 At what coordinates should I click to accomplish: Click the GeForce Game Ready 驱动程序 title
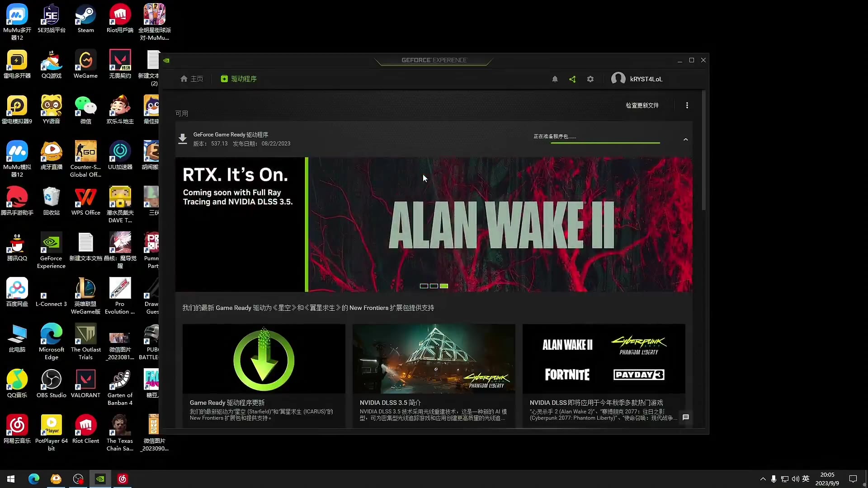[x=231, y=135]
